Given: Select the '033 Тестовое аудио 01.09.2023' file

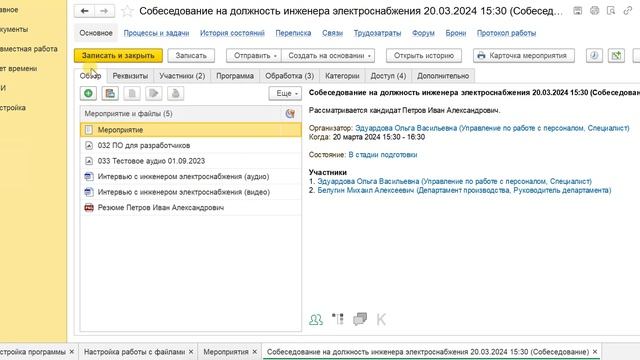Looking at the screenshot, I should (191, 161).
